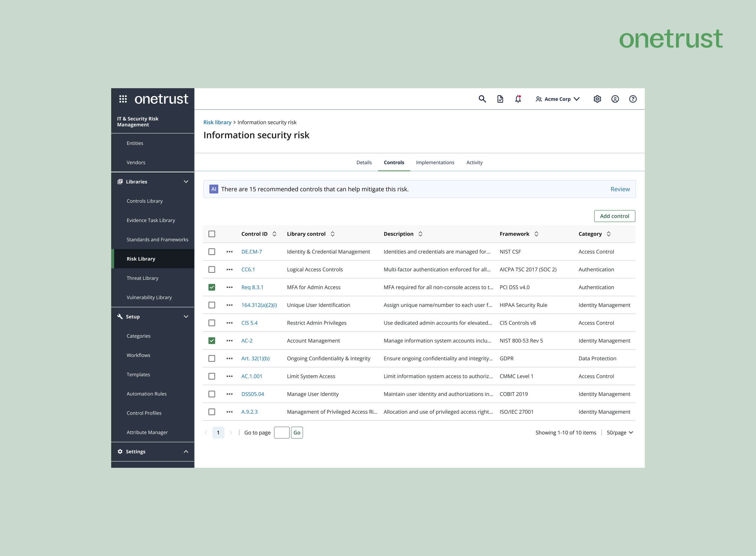Screen dimensions: 756x556
Task: Open the row actions menu for DE.CM-7
Action: click(x=230, y=251)
